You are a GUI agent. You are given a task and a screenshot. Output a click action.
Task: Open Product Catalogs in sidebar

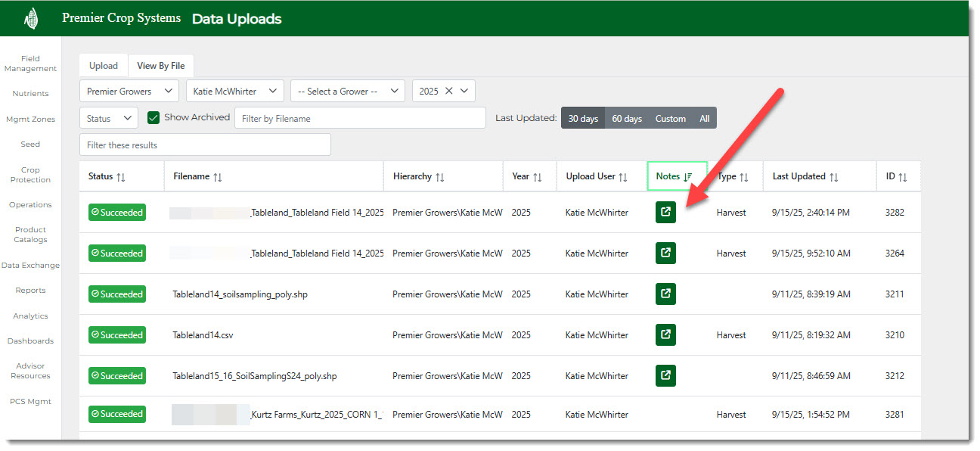[x=30, y=235]
